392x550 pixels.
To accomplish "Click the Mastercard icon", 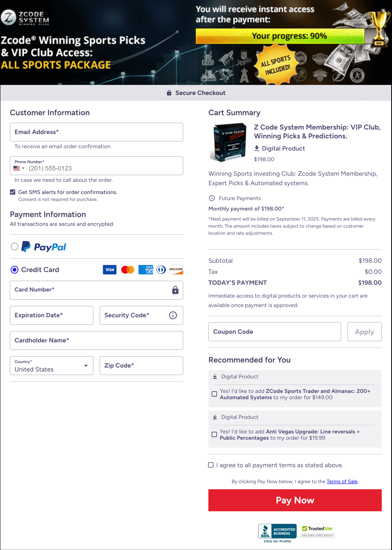I will (128, 269).
